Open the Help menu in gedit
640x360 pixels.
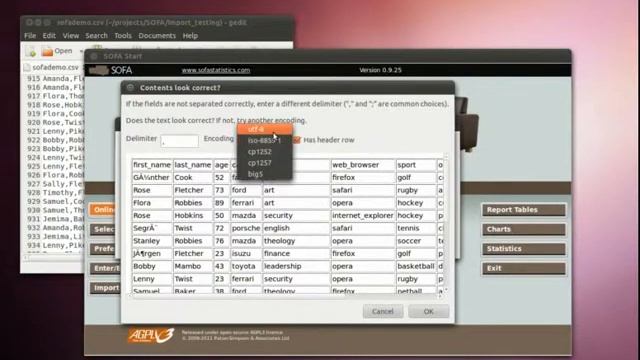coord(190,36)
